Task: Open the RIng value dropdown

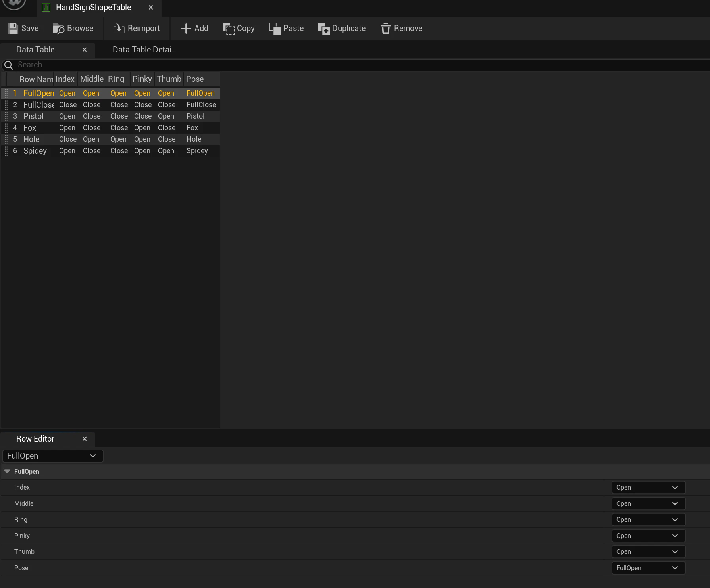Action: click(x=648, y=520)
